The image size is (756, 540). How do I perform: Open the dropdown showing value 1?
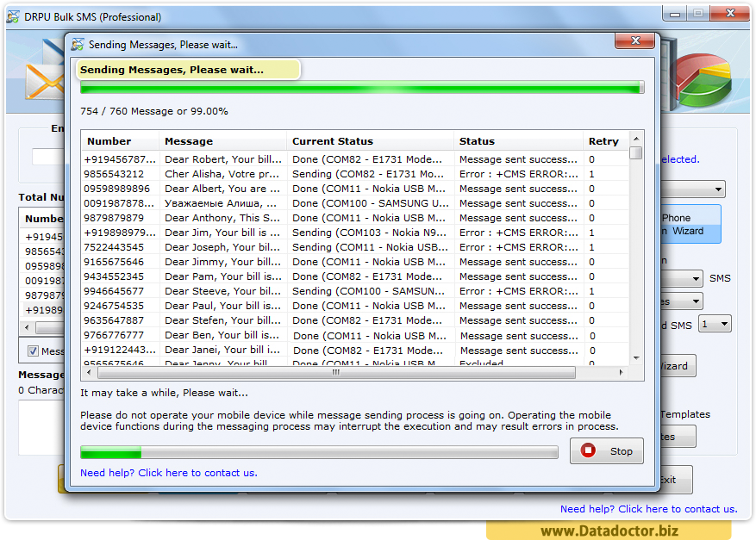pos(715,324)
